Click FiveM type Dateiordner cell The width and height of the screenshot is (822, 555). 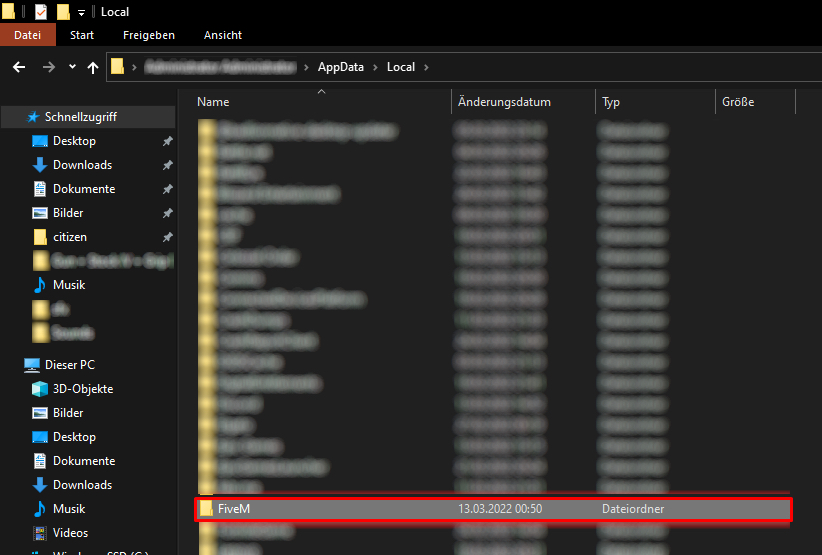[x=633, y=509]
